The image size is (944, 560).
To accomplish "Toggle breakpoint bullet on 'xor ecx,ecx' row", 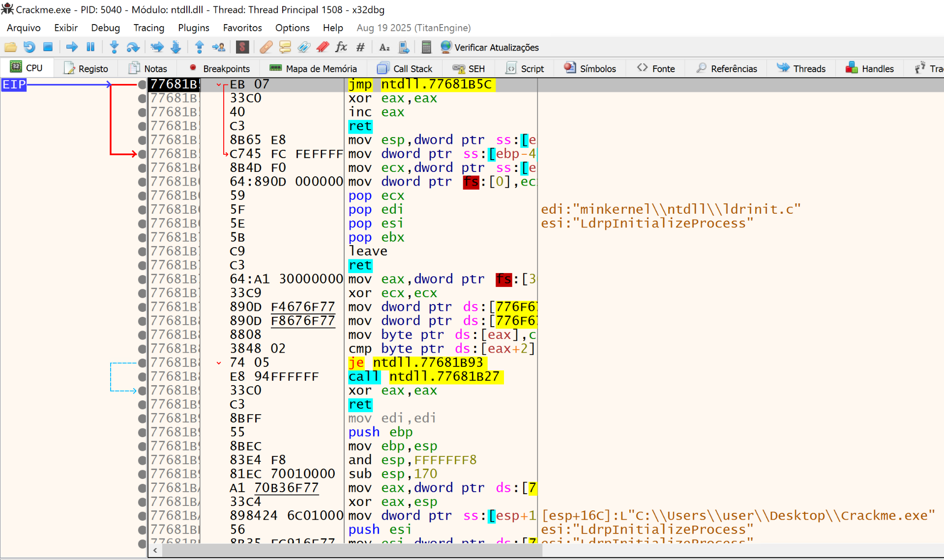I will click(142, 293).
